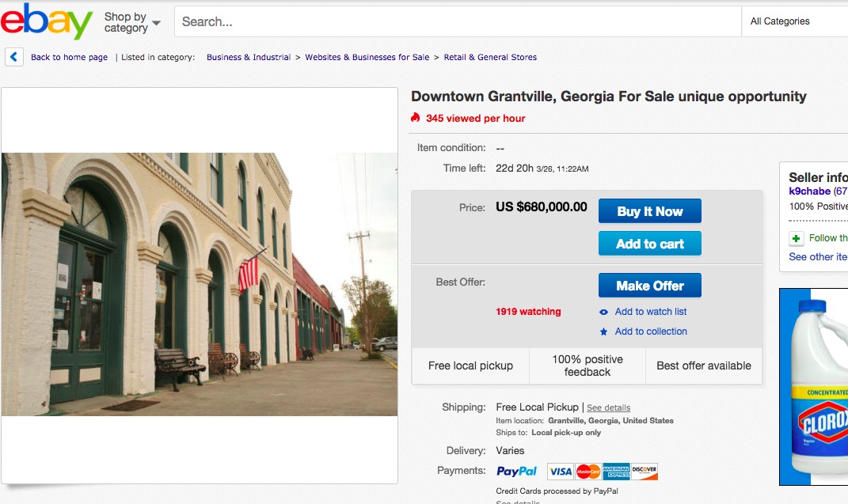Click the green plus follow icon
Screen dimensions: 848x504
tap(796, 238)
